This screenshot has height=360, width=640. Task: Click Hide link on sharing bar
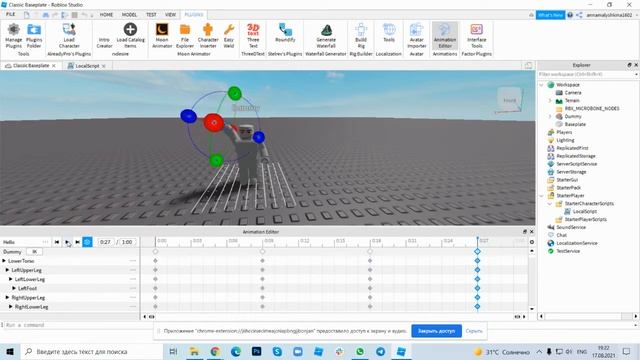[474, 331]
